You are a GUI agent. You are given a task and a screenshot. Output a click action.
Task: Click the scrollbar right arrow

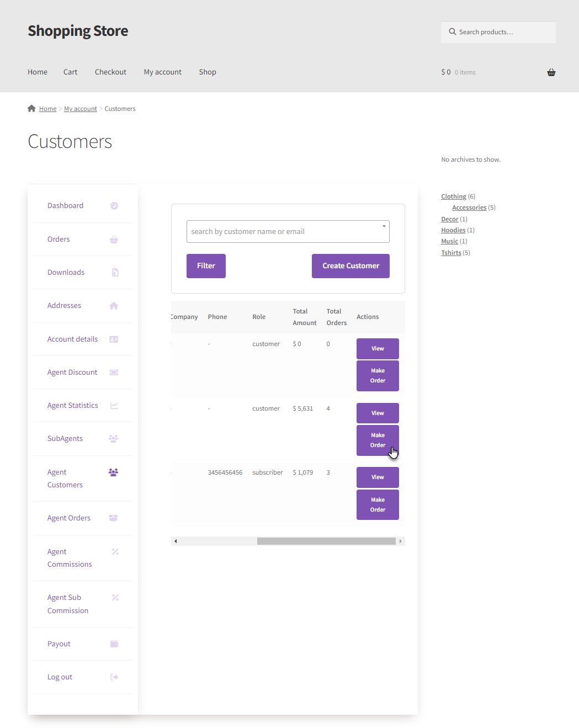coord(401,541)
